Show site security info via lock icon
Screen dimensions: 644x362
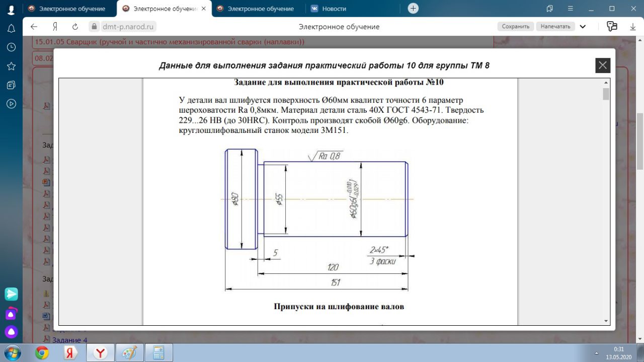[x=93, y=27]
